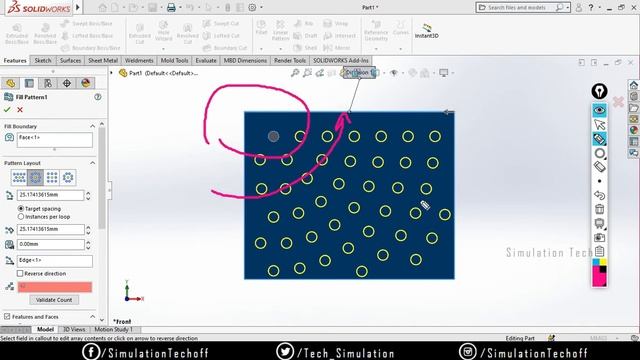This screenshot has height=360, width=640.
Task: Click the Edge<1> pattern direction field
Action: [55, 261]
